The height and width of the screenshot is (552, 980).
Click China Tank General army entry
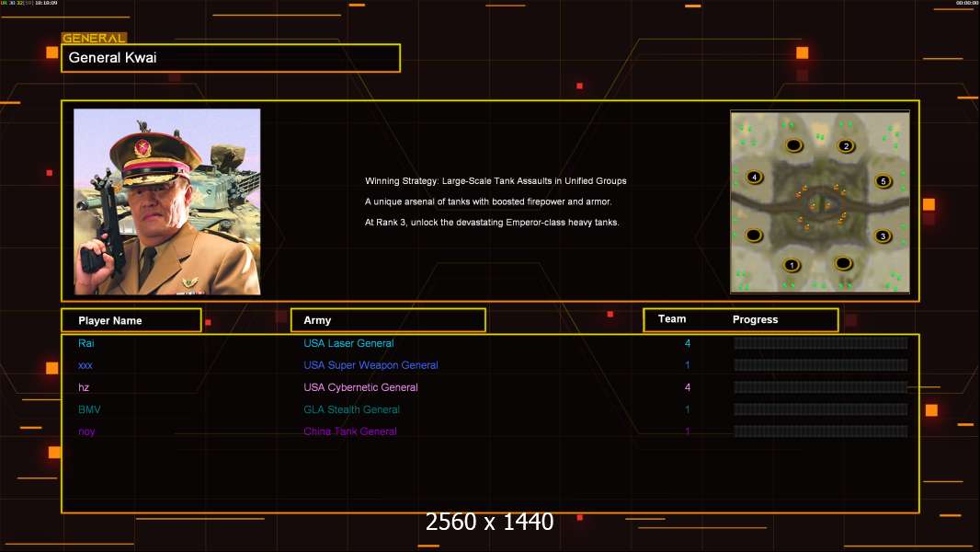350,431
